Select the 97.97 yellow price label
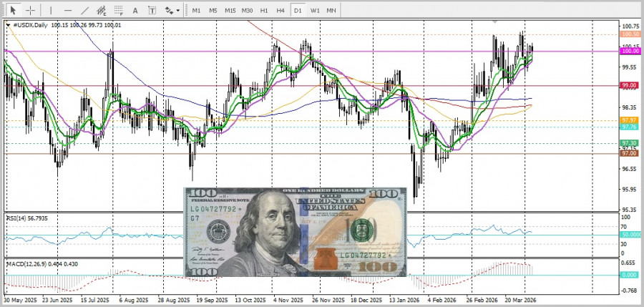This screenshot has width=644, height=307. [x=630, y=120]
